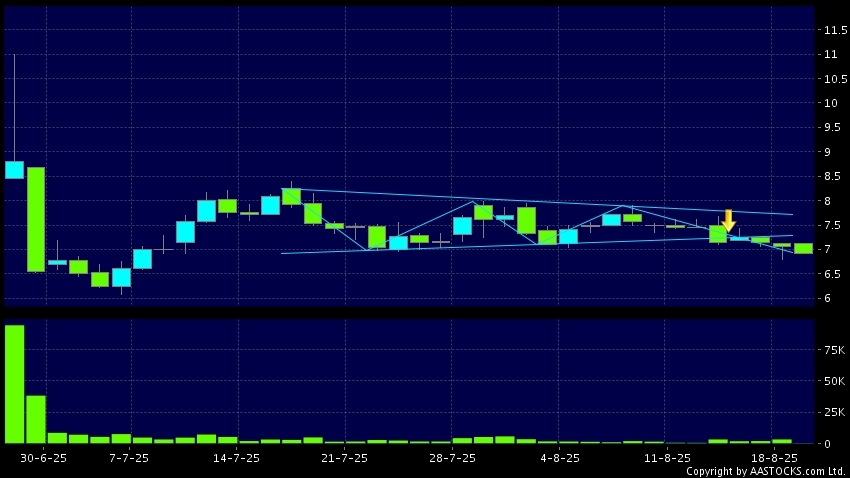Select the 28-7-25 date label

pyautogui.click(x=452, y=458)
